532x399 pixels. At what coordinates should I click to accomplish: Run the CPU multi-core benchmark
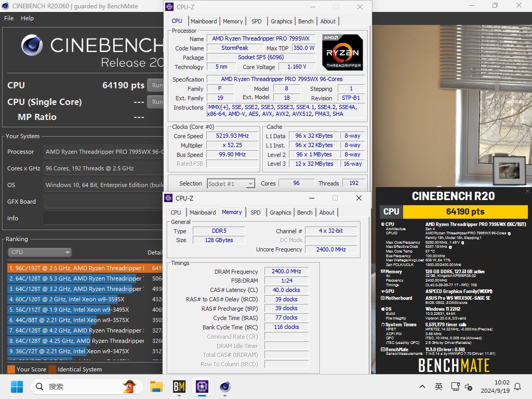pyautogui.click(x=155, y=85)
